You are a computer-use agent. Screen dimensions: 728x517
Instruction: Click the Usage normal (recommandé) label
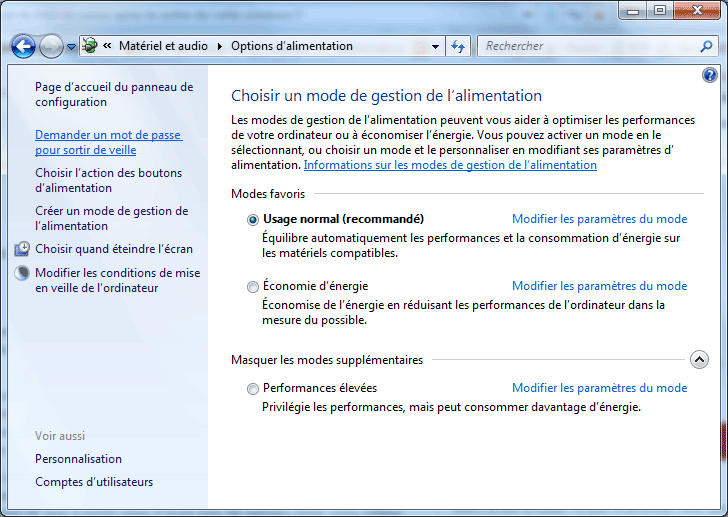point(344,219)
